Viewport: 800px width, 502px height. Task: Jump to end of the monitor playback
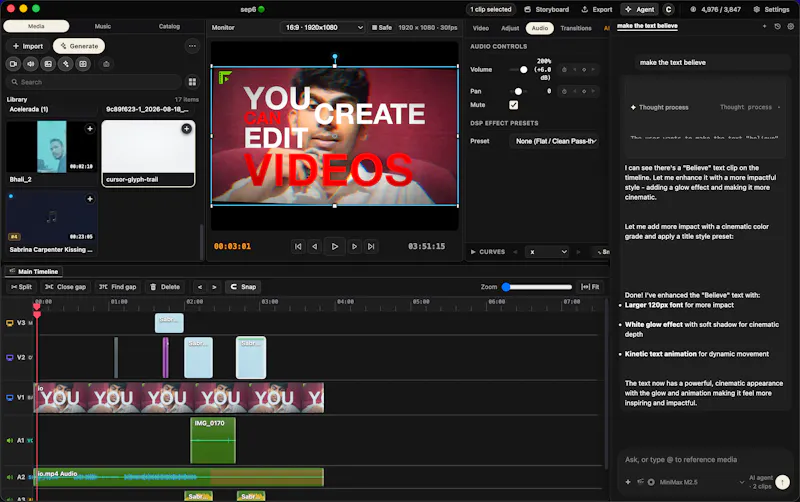tap(371, 246)
